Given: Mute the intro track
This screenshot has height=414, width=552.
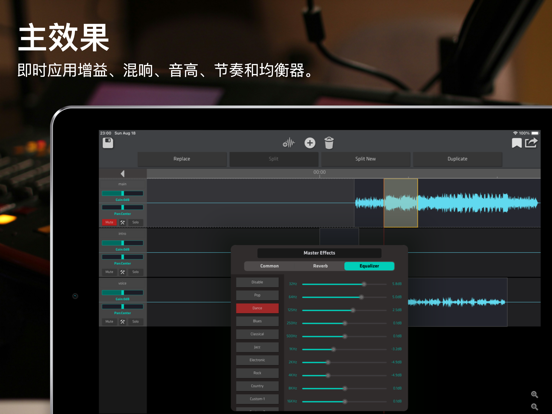Looking at the screenshot, I should tap(109, 272).
